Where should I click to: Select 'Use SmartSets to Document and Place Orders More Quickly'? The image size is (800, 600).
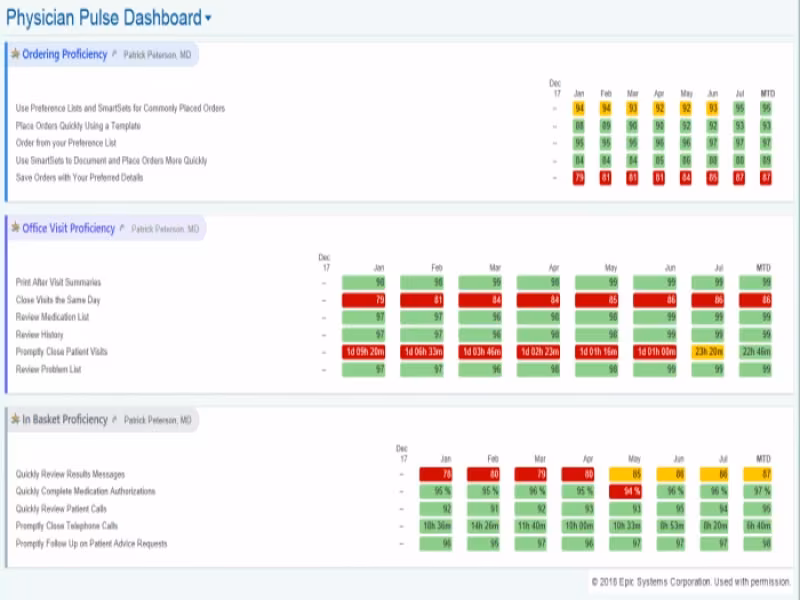(111, 160)
